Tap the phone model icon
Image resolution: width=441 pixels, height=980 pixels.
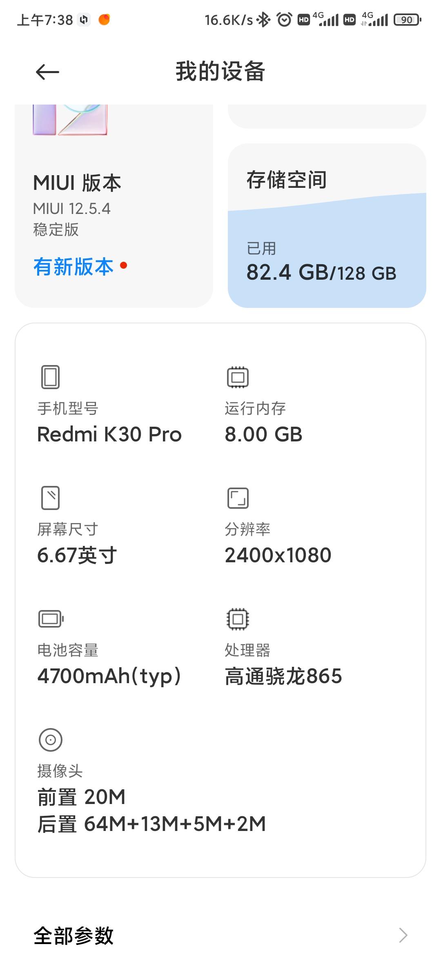click(51, 376)
